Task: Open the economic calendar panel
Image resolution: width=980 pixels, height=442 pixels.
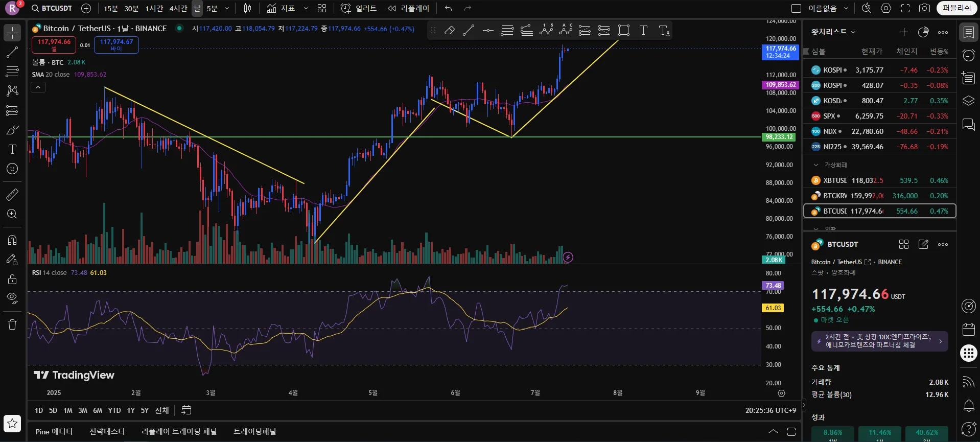Action: tap(969, 329)
